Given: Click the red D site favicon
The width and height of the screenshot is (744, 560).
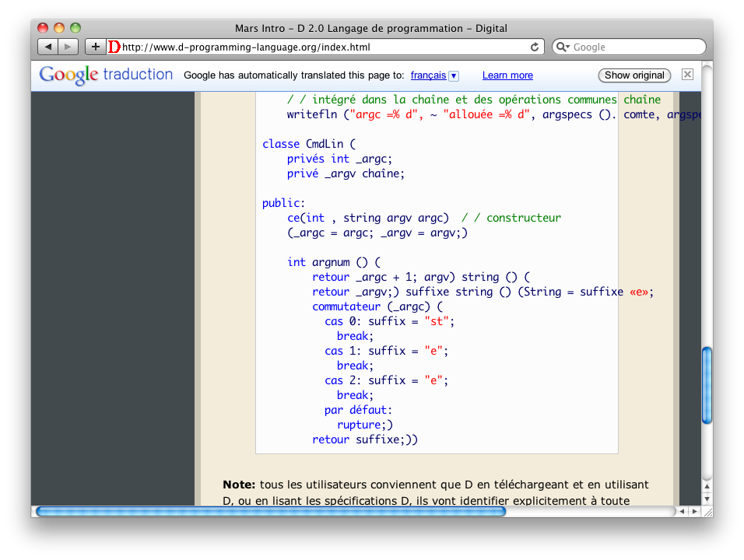Looking at the screenshot, I should (114, 47).
